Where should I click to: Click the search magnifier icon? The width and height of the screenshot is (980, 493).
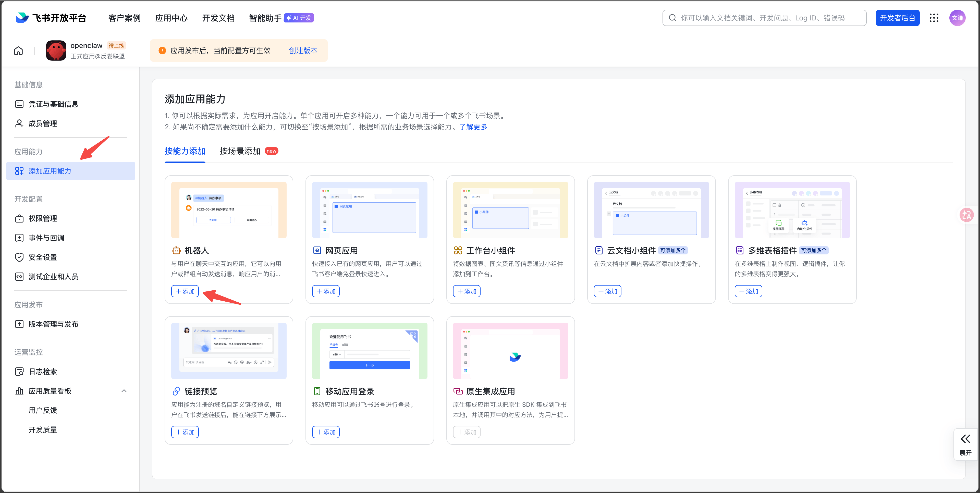pyautogui.click(x=673, y=18)
